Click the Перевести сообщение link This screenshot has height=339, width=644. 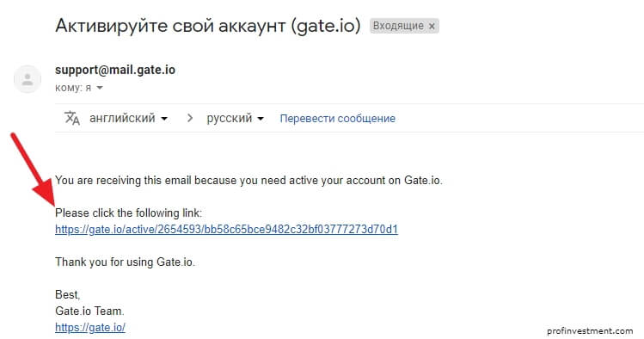point(338,119)
